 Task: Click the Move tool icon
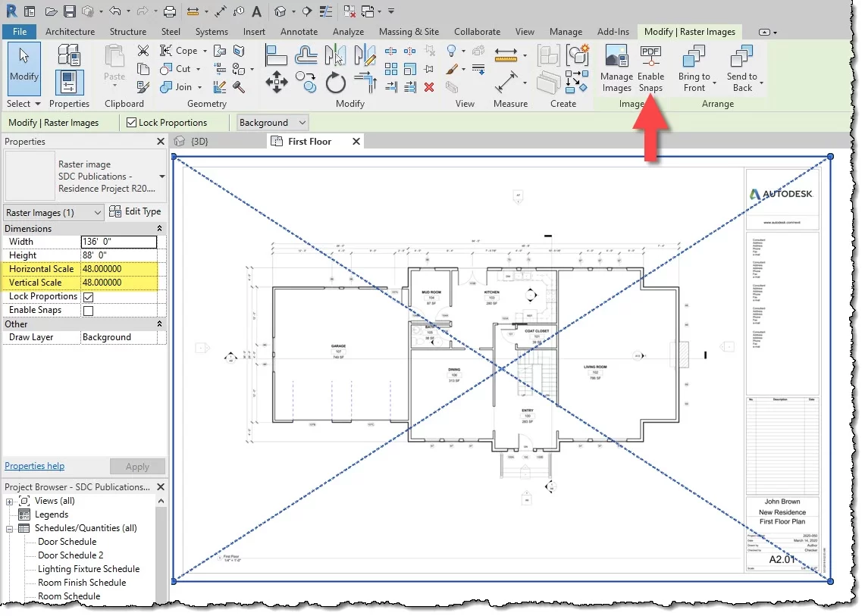pyautogui.click(x=276, y=82)
